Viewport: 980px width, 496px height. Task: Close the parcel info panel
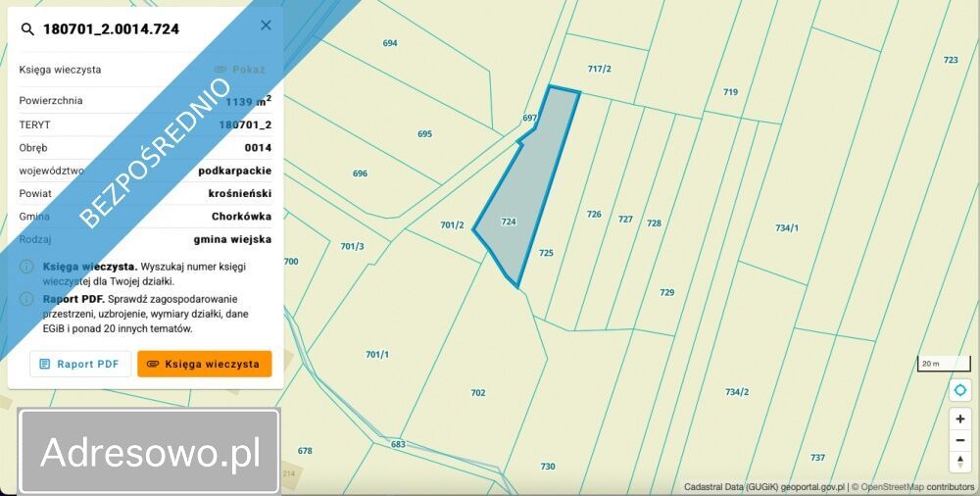click(x=266, y=25)
